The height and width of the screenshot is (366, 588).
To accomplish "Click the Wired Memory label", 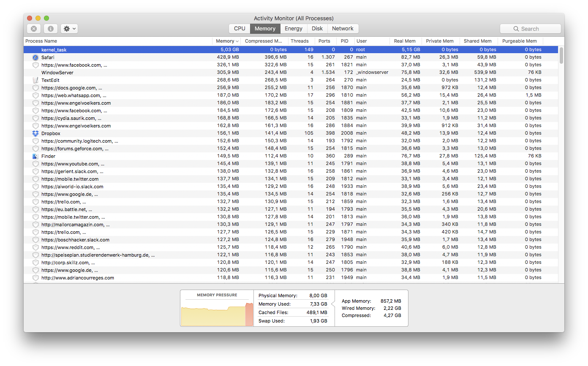I will tap(359, 309).
